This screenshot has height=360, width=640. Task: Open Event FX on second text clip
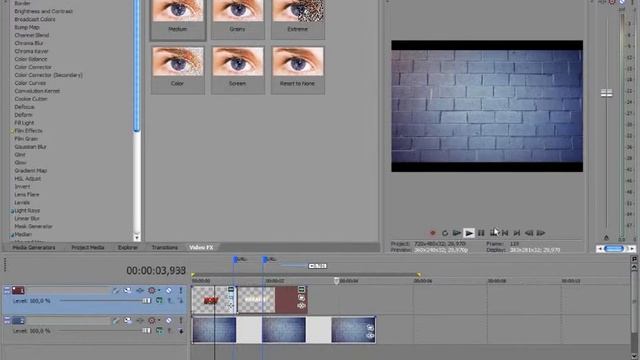[301, 306]
